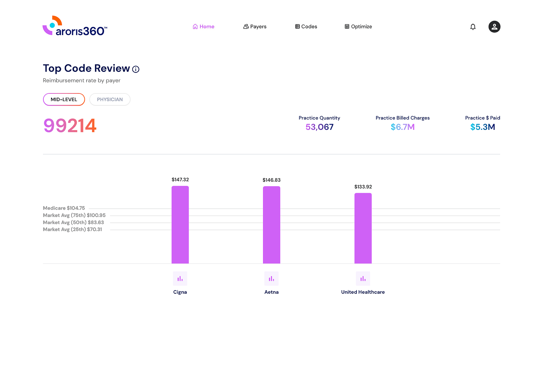This screenshot has width=533, height=392.
Task: Click the Market Avg (75th) $100.95 label
Action: (74, 215)
